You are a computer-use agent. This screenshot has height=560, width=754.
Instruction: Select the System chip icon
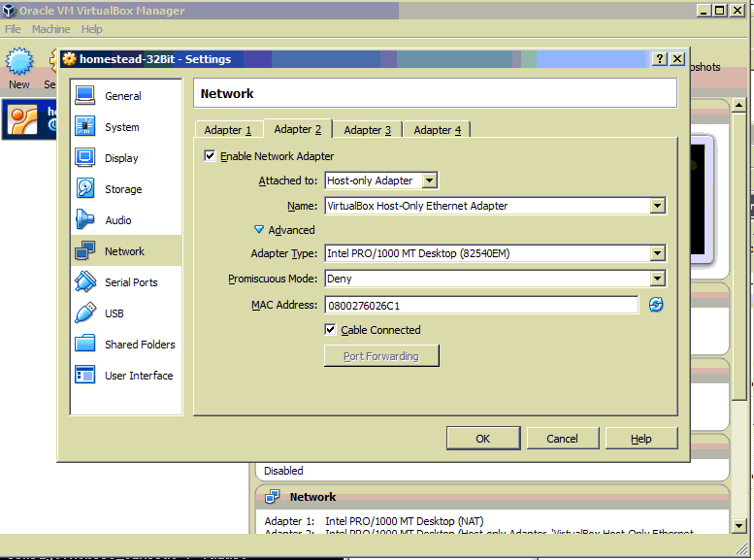[x=85, y=126]
